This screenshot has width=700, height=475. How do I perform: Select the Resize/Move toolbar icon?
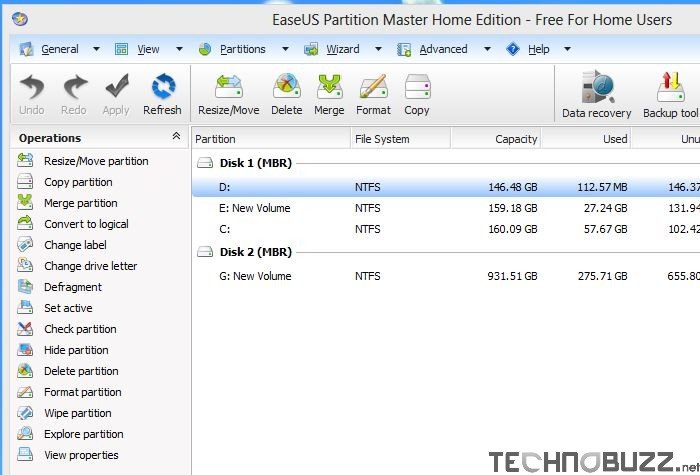[229, 86]
